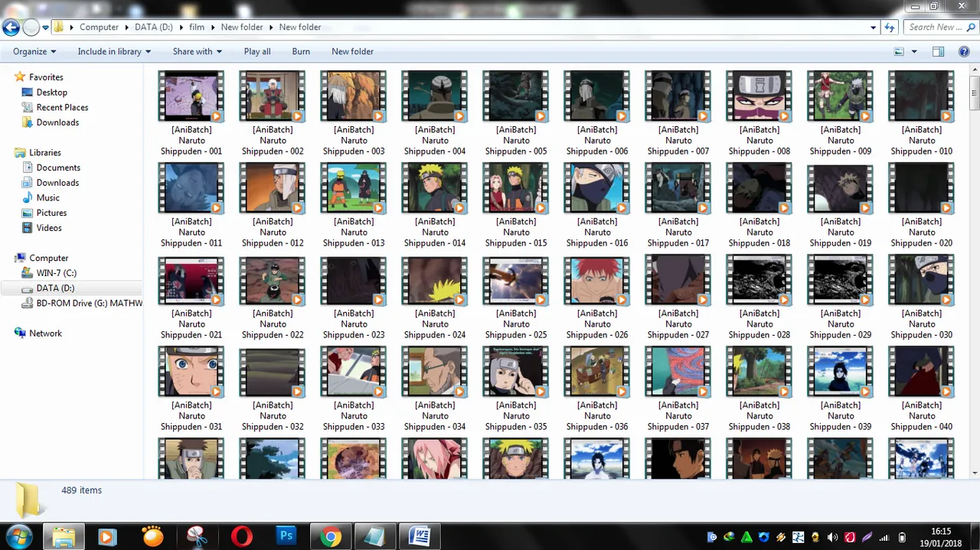Open the Organize menu
Image resolution: width=980 pixels, height=550 pixels.
[34, 51]
